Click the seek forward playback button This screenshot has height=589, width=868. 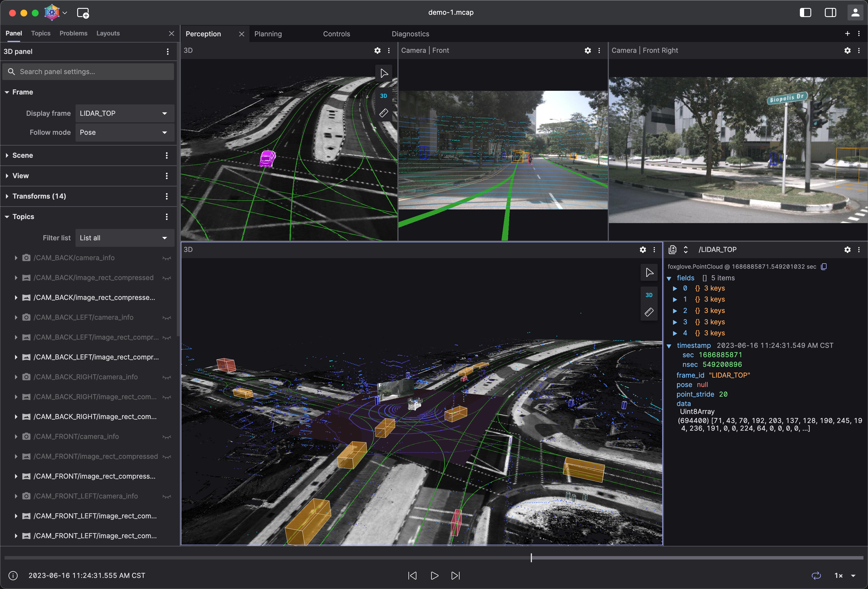coord(455,575)
